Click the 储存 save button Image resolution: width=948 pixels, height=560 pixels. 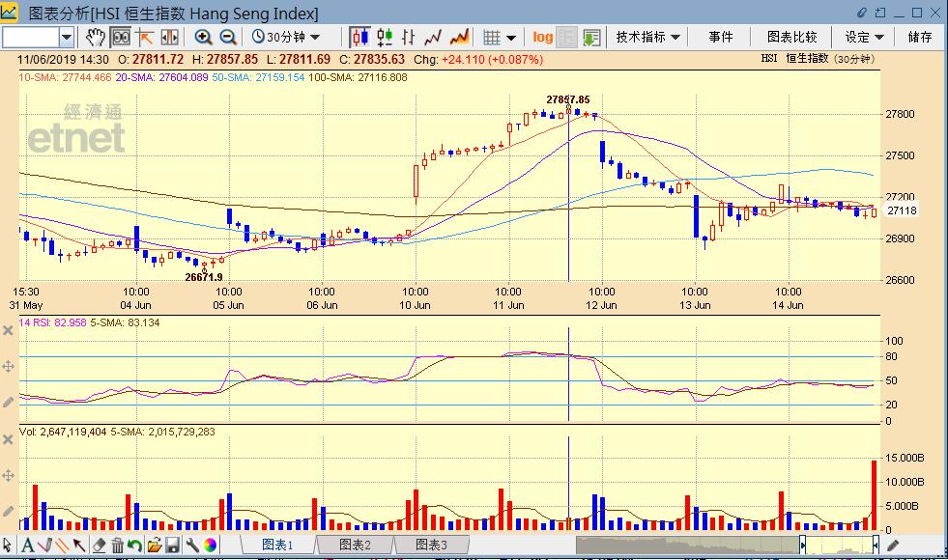tap(920, 37)
